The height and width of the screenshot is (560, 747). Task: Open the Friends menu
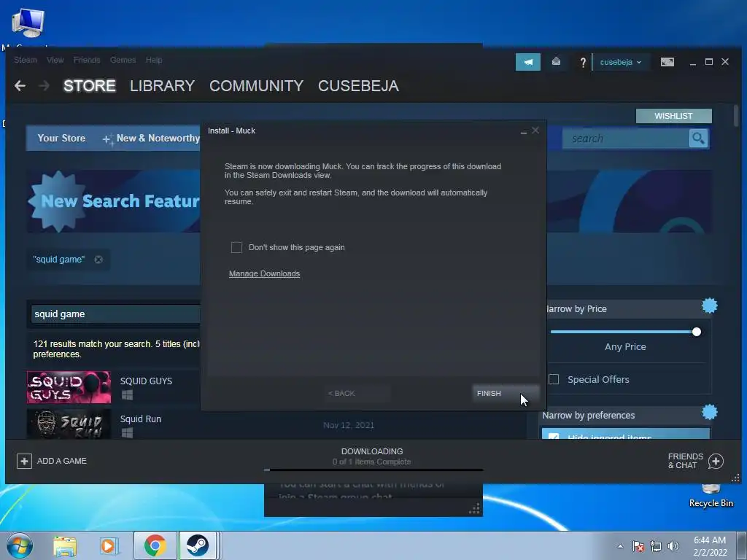pos(87,60)
